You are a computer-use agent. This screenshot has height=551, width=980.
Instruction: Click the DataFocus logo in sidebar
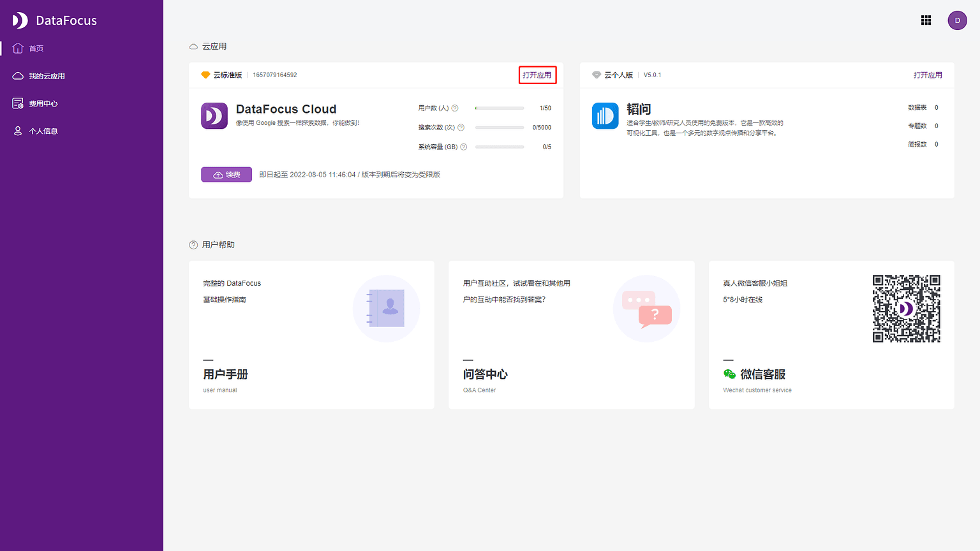click(x=54, y=20)
